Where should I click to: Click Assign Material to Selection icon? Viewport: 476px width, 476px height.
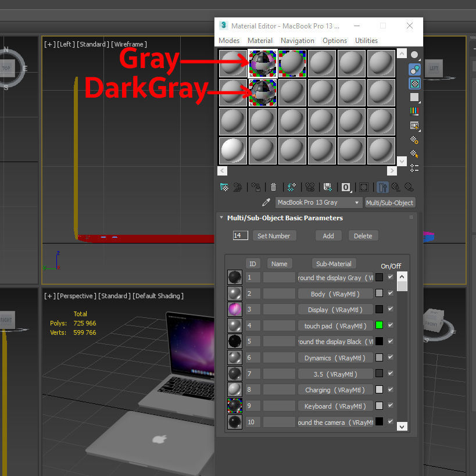coord(256,187)
